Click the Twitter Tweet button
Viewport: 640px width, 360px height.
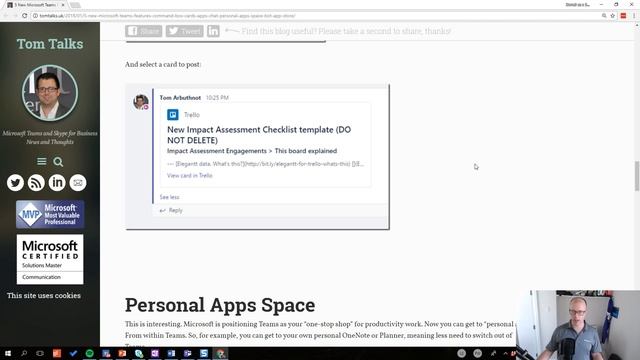click(184, 31)
